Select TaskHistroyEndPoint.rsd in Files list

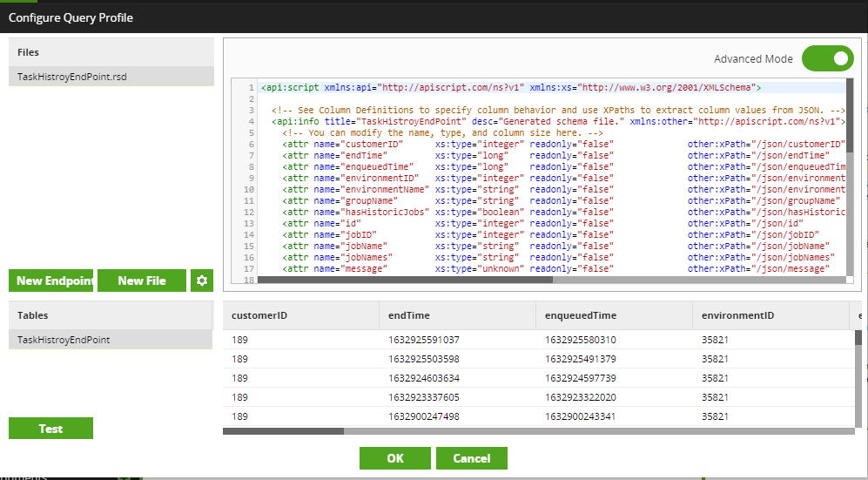click(x=111, y=77)
